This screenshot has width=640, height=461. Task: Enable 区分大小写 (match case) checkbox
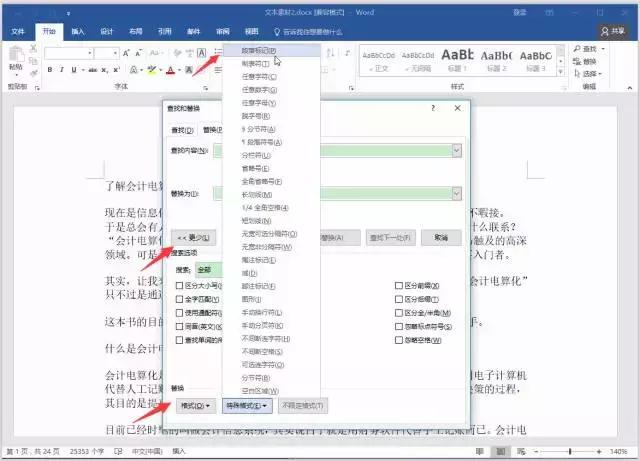coord(179,285)
